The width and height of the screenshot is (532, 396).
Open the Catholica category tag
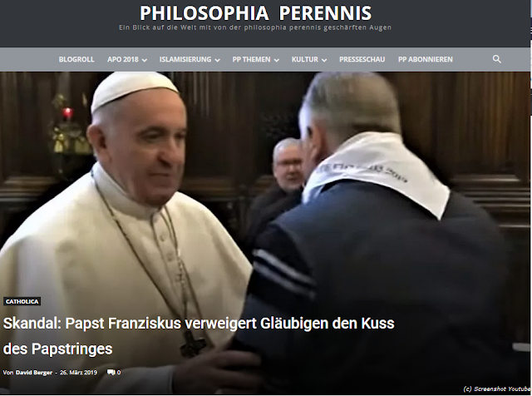point(22,301)
